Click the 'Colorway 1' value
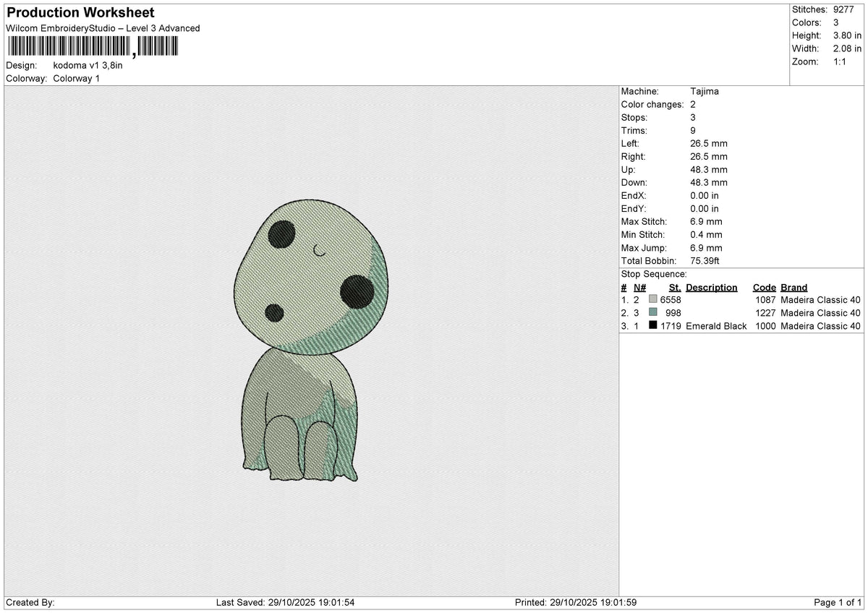This screenshot has width=868, height=613. [77, 78]
